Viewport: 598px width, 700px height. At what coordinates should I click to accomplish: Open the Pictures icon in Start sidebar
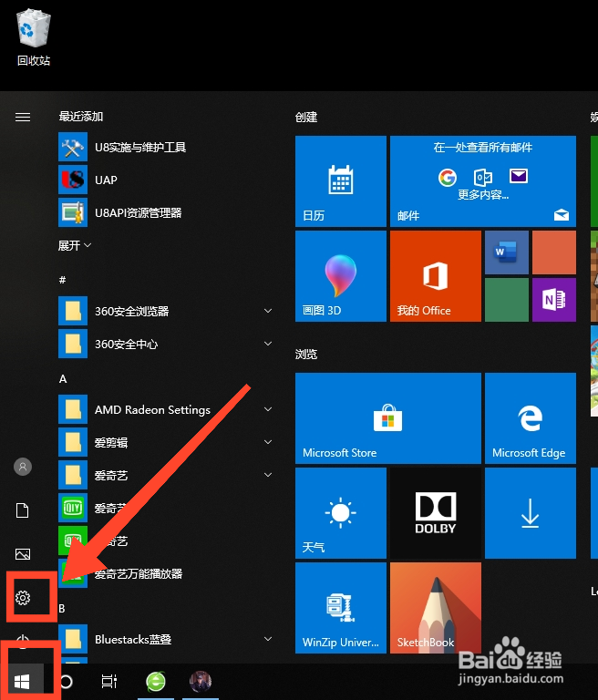tap(23, 554)
